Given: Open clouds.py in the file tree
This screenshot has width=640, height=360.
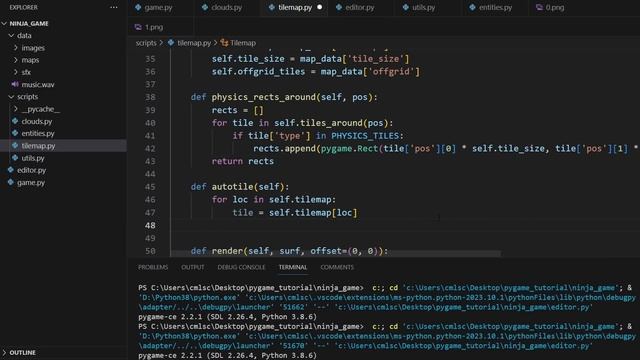Looking at the screenshot, I should 37,121.
